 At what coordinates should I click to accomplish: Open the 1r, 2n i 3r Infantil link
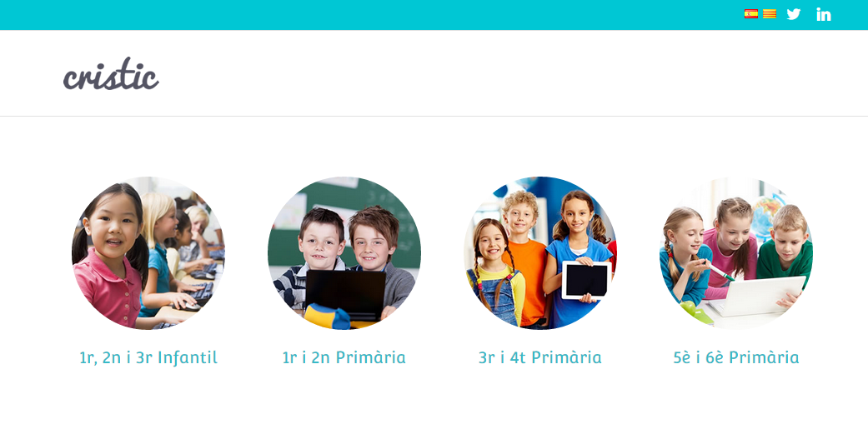pyautogui.click(x=148, y=357)
